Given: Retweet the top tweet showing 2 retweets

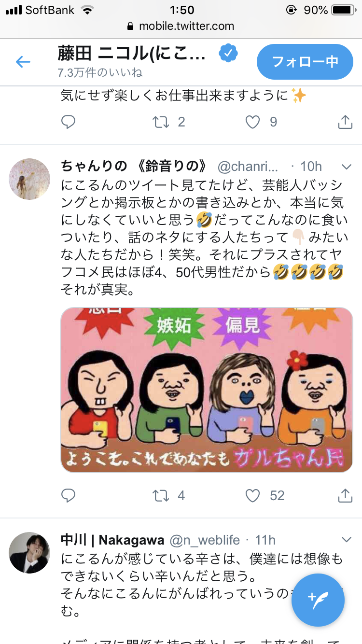Looking at the screenshot, I should 161,122.
